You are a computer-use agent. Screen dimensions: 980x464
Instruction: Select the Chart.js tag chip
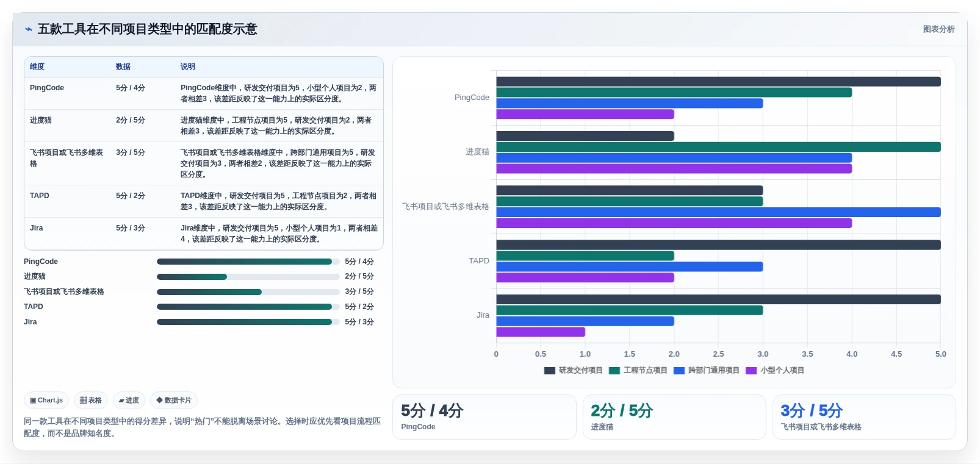click(46, 401)
